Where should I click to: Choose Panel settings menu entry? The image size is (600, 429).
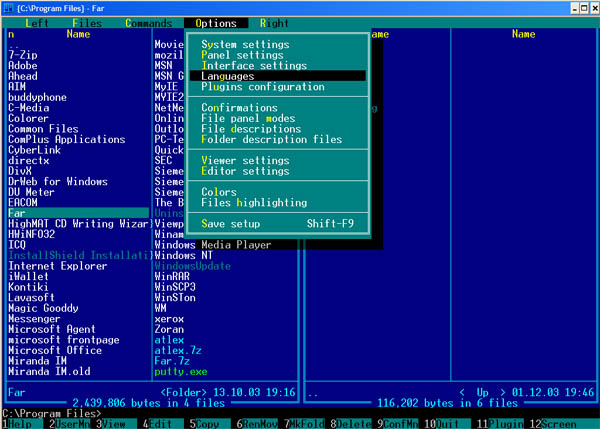pyautogui.click(x=242, y=55)
